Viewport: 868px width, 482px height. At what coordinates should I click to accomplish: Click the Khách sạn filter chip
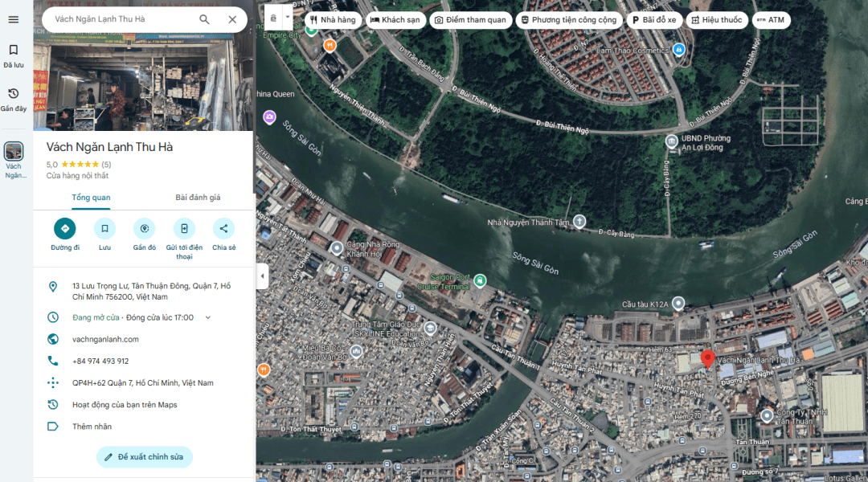click(x=395, y=20)
